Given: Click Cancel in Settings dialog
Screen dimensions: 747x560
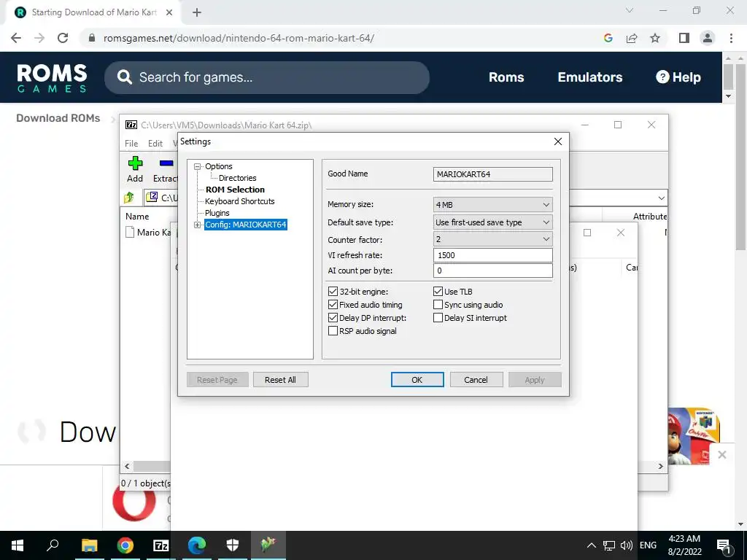Looking at the screenshot, I should click(x=476, y=380).
